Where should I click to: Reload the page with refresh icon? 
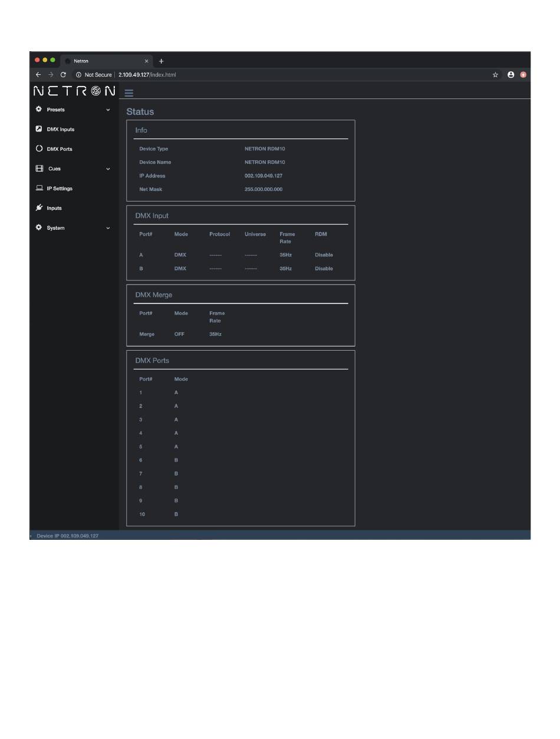point(63,75)
